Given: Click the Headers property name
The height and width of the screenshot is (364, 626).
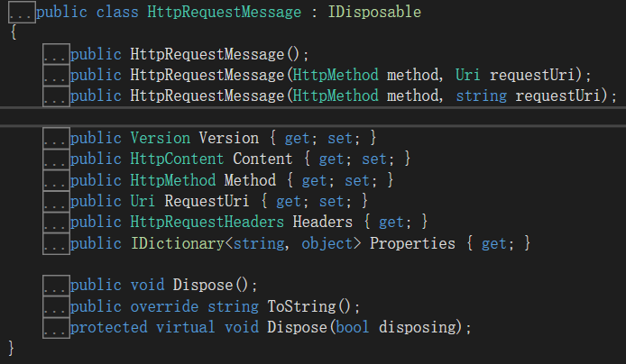Looking at the screenshot, I should pyautogui.click(x=323, y=222).
